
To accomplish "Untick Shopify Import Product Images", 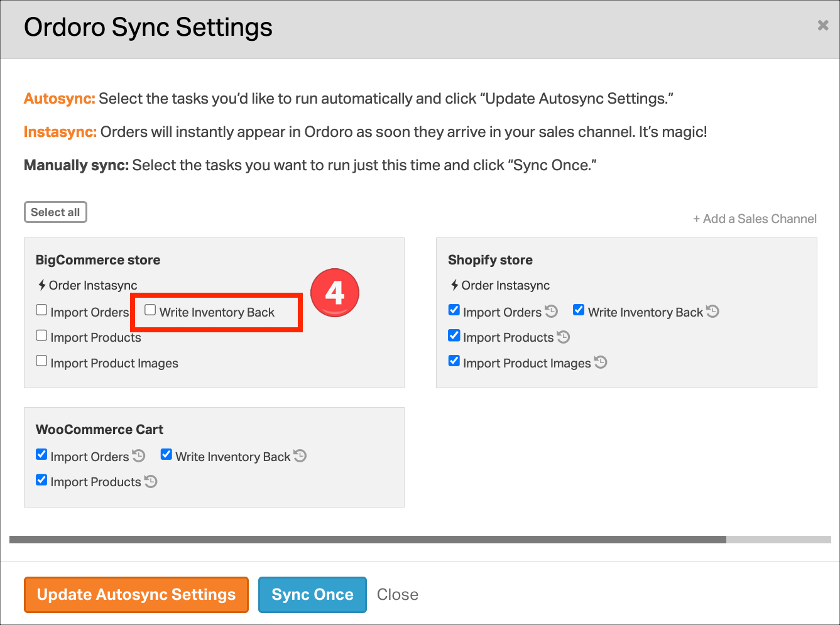I will (x=454, y=361).
